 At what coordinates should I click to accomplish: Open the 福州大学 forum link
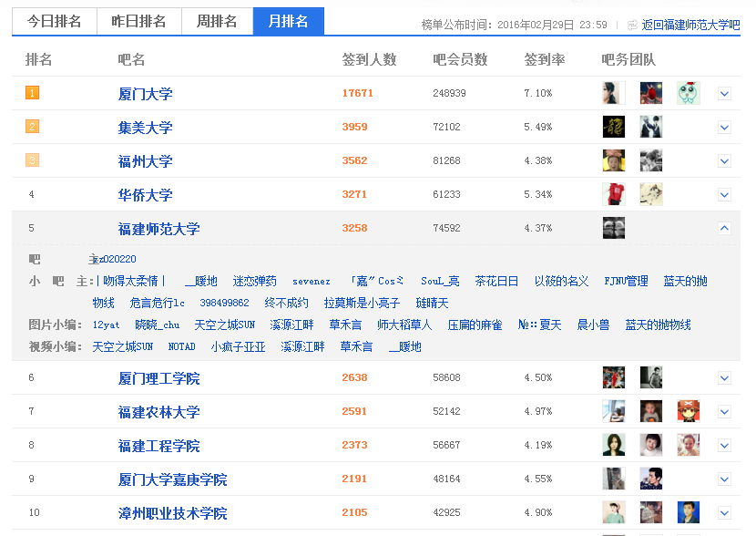pyautogui.click(x=145, y=161)
